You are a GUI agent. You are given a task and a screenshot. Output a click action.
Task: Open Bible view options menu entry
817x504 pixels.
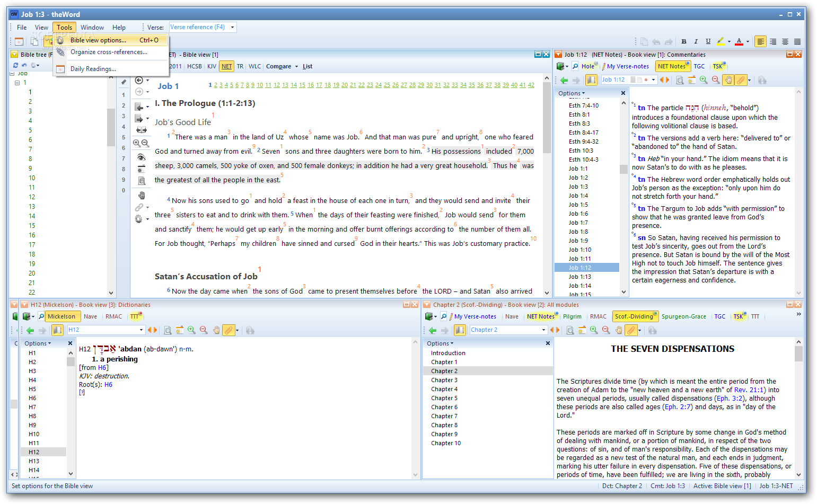click(x=110, y=40)
